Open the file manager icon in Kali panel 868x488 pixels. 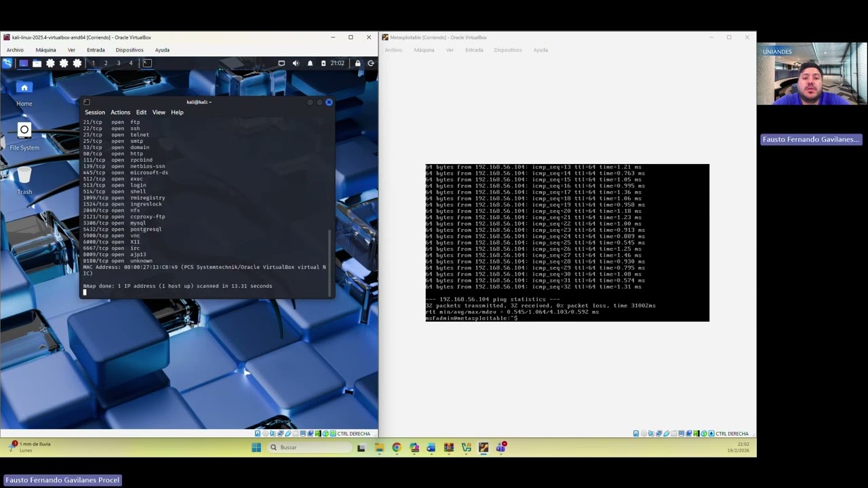click(x=37, y=63)
